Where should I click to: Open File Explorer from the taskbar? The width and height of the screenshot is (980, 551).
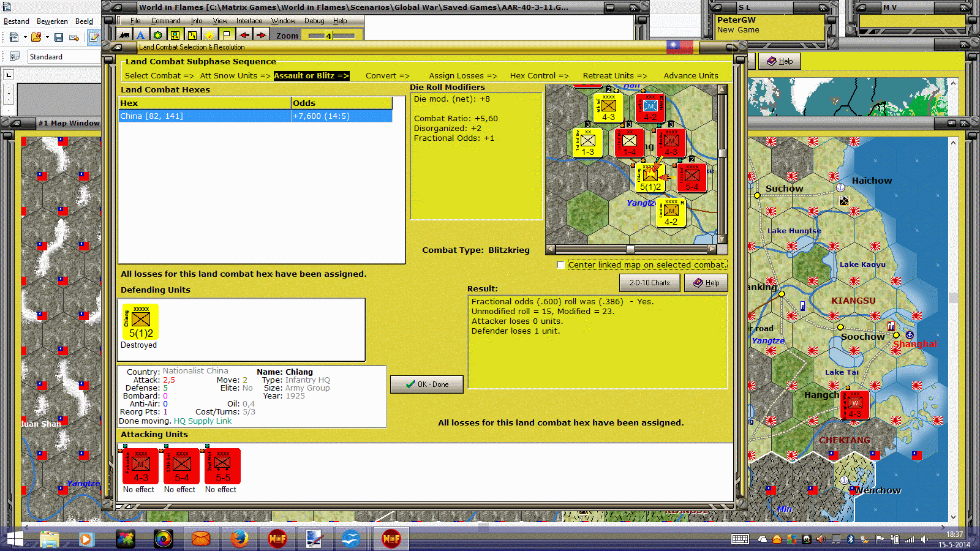click(x=49, y=539)
